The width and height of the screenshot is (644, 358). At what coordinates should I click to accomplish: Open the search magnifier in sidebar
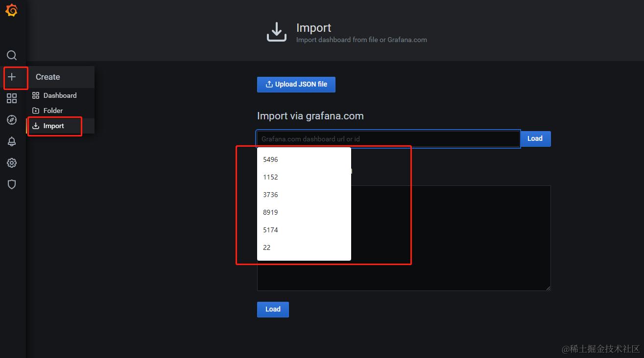[x=12, y=55]
